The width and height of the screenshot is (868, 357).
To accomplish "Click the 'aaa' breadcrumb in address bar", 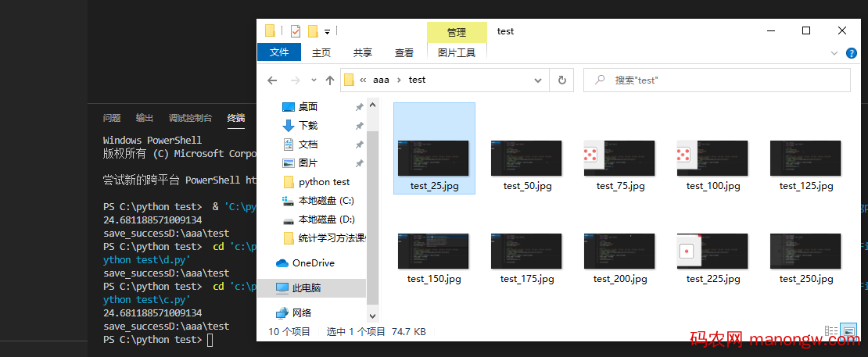I will click(381, 80).
